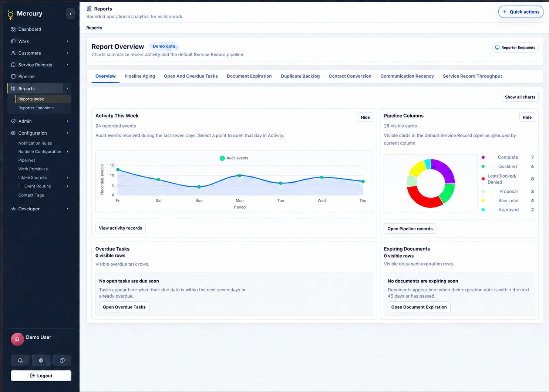549x392 pixels.
Task: Click the Developer code icon
Action: coord(13,209)
